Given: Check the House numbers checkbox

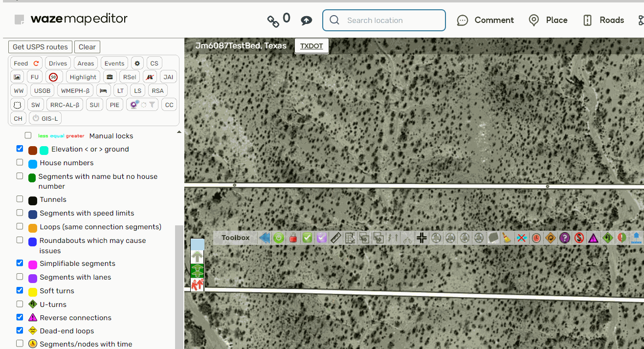Looking at the screenshot, I should (x=20, y=162).
